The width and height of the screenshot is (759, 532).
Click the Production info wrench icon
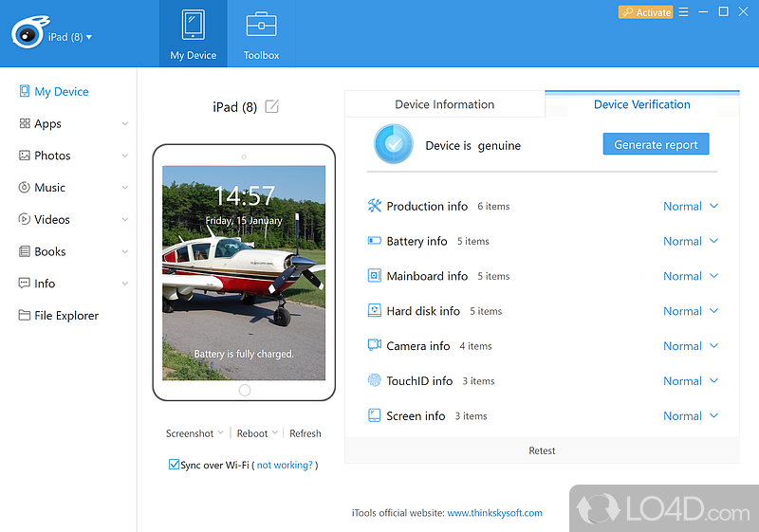click(374, 206)
